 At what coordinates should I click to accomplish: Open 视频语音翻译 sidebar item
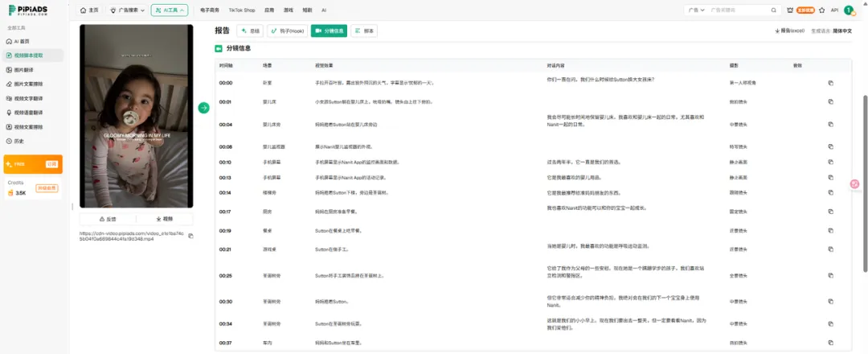[33, 113]
